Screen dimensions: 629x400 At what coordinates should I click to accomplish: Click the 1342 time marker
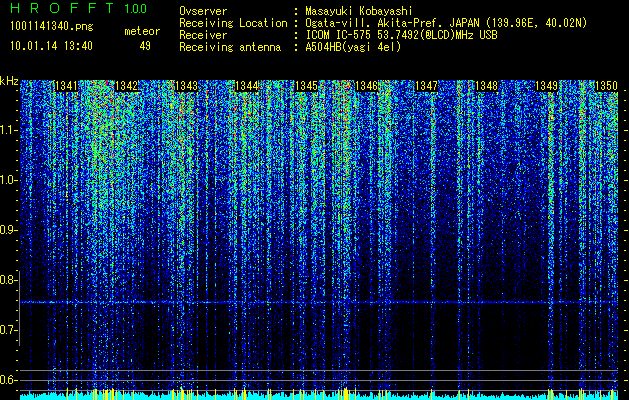click(x=126, y=86)
